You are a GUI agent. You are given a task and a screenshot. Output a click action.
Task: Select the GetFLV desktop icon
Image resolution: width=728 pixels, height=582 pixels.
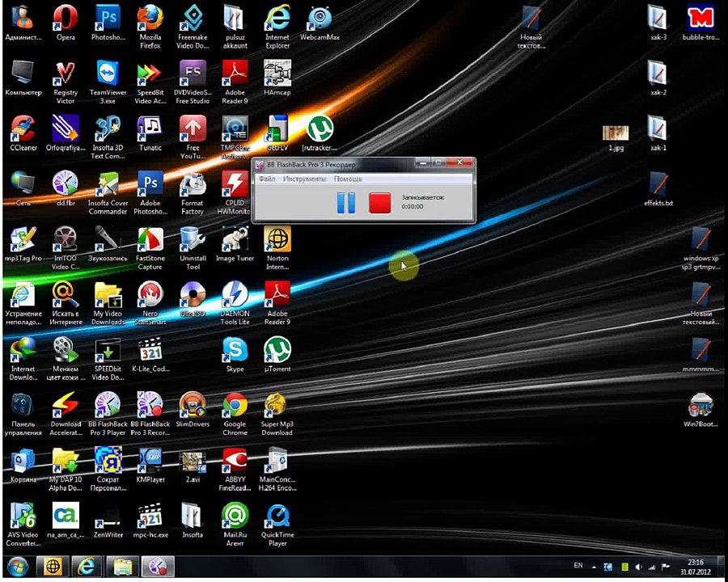pyautogui.click(x=277, y=133)
